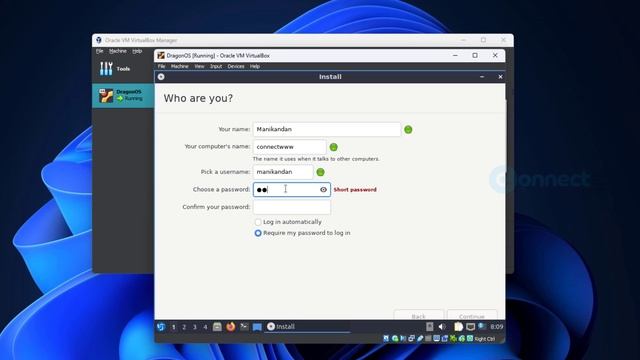640x360 pixels.
Task: Click the Pick a username field
Action: 283,172
